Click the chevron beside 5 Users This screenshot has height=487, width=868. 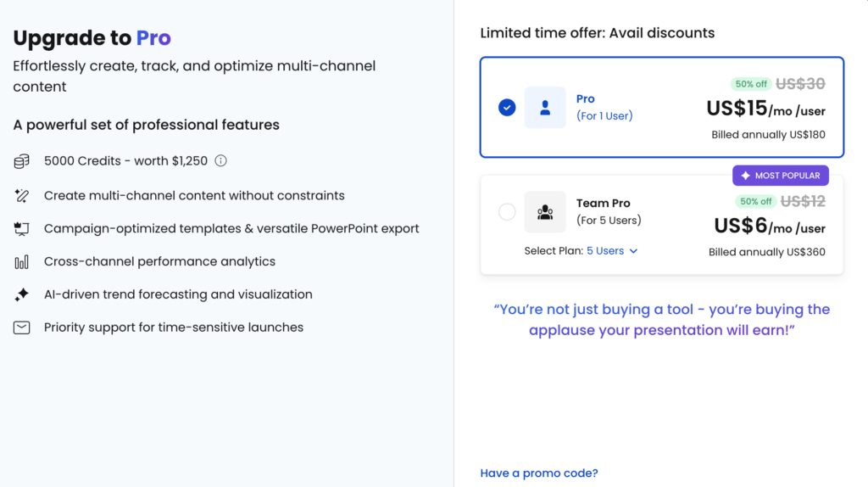[633, 251]
